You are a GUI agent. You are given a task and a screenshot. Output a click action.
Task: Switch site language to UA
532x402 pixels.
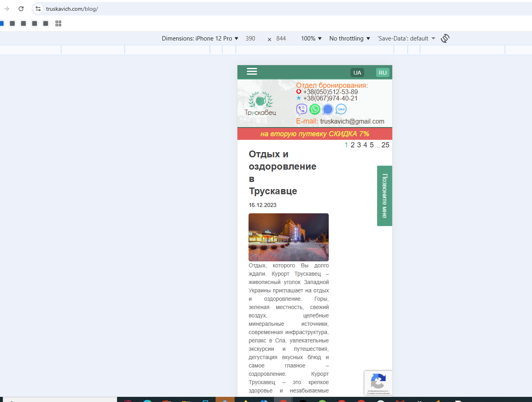point(357,73)
